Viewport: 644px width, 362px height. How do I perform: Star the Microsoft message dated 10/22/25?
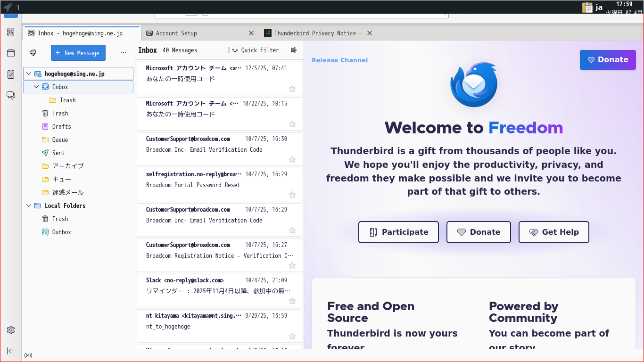tap(292, 124)
